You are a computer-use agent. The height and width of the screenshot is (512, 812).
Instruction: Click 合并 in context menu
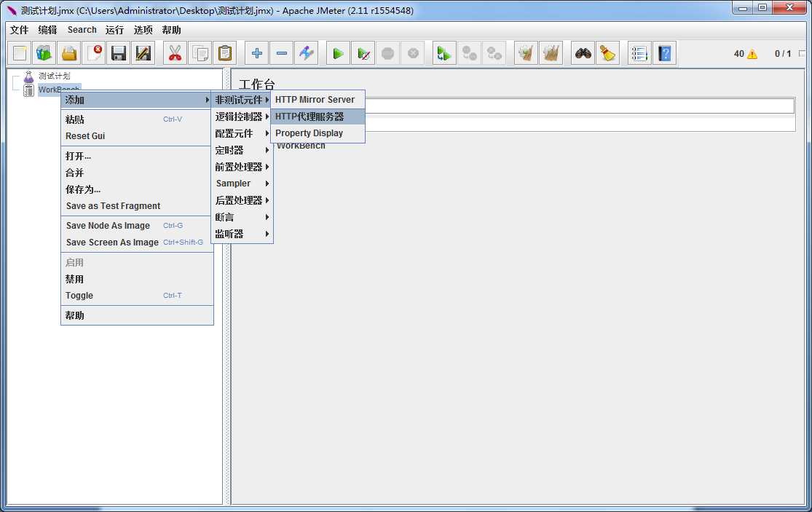[x=137, y=173]
